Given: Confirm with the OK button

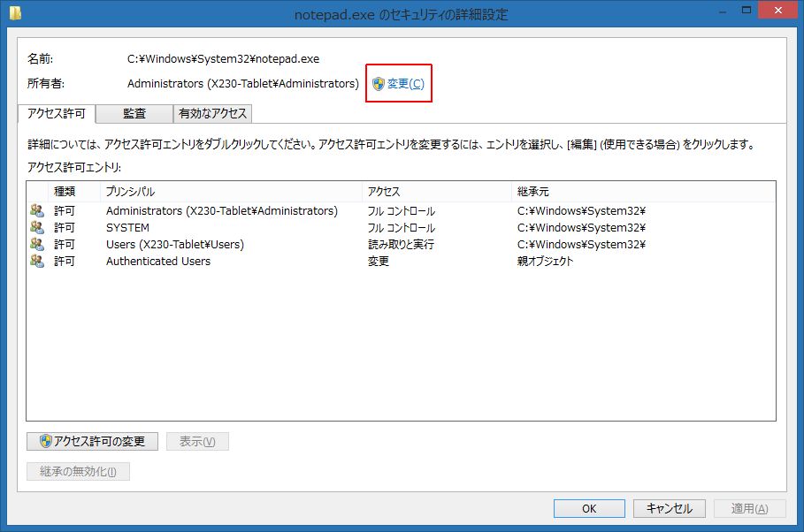Looking at the screenshot, I should click(x=589, y=508).
